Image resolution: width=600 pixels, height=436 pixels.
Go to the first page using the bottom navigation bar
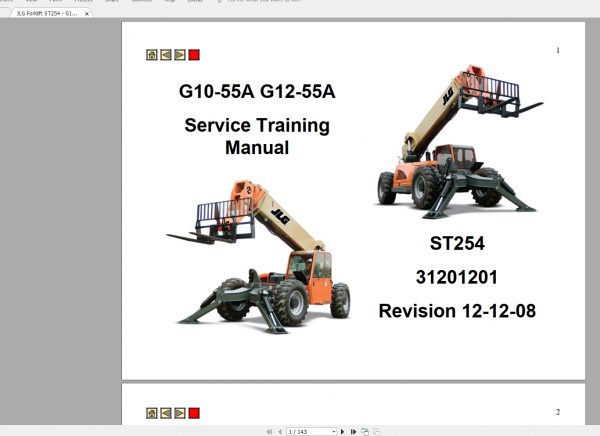point(269,432)
